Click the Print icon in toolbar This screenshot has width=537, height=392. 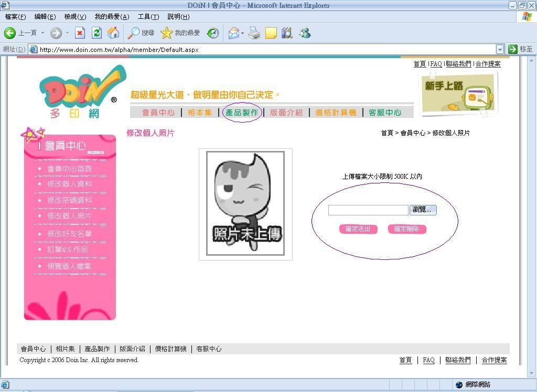[x=254, y=33]
